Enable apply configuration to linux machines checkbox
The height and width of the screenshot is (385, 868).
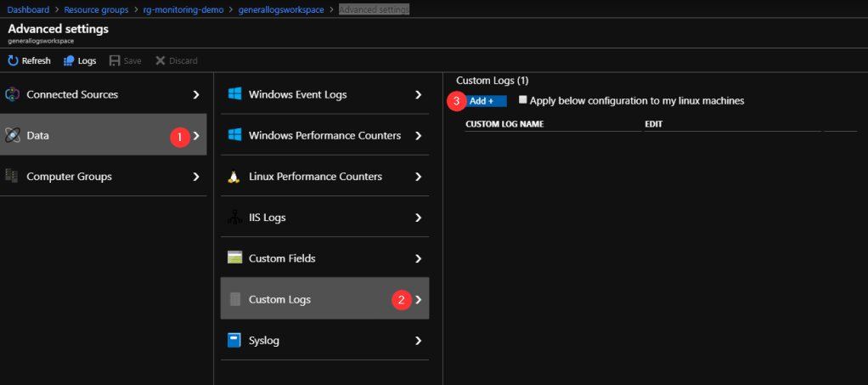[x=523, y=99]
